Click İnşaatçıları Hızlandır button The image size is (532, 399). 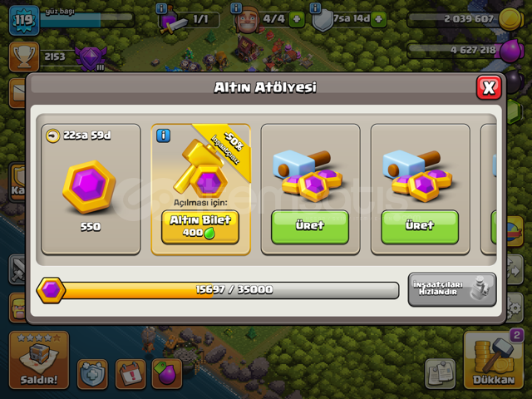click(x=452, y=289)
